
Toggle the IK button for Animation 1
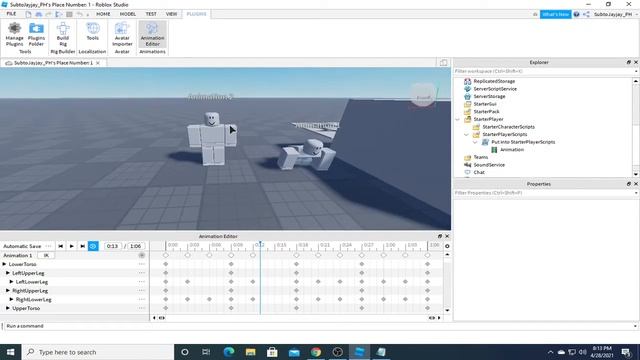pyautogui.click(x=46, y=255)
